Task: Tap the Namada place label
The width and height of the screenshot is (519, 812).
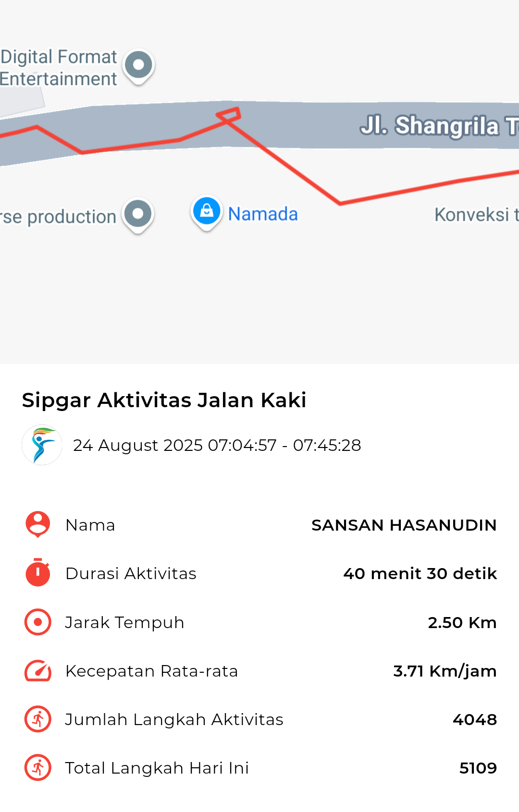Action: click(263, 214)
